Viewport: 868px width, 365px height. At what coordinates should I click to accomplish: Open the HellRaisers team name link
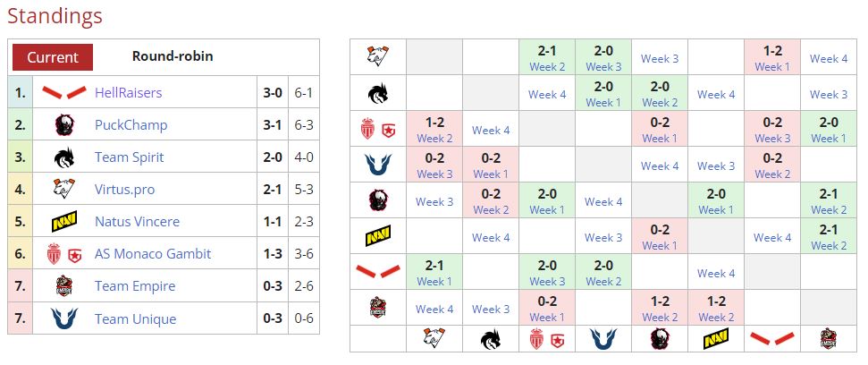pyautogui.click(x=128, y=93)
